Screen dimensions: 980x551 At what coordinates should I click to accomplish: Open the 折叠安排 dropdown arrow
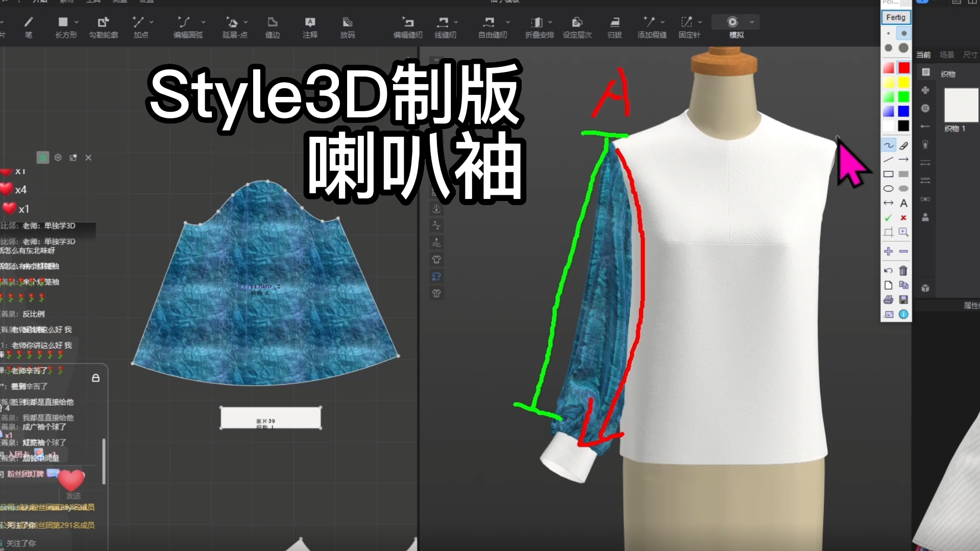click(x=550, y=22)
